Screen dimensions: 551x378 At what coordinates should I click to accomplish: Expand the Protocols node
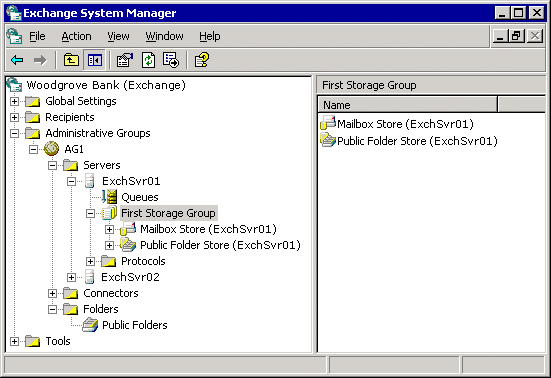[x=90, y=261]
